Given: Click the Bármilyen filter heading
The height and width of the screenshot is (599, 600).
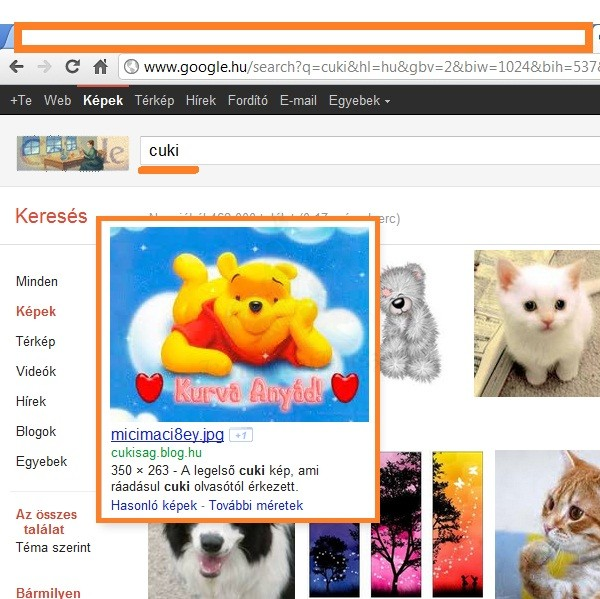Looking at the screenshot, I should pyautogui.click(x=48, y=592).
